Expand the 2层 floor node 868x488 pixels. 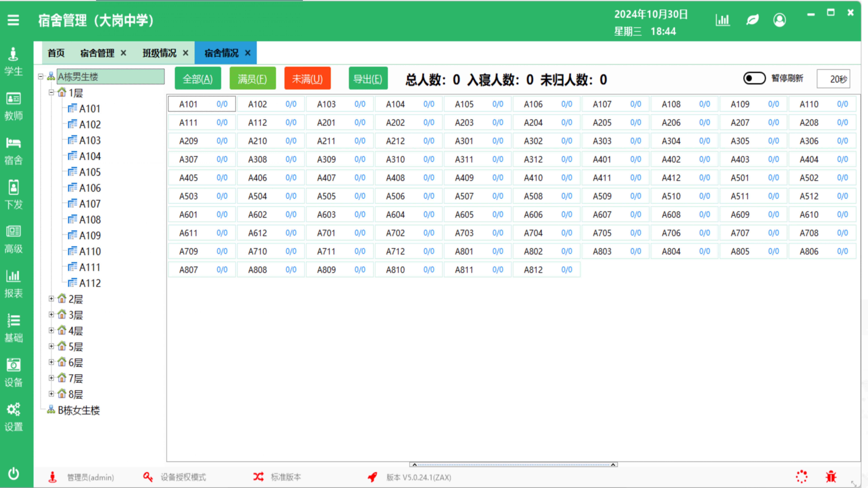pos(51,299)
